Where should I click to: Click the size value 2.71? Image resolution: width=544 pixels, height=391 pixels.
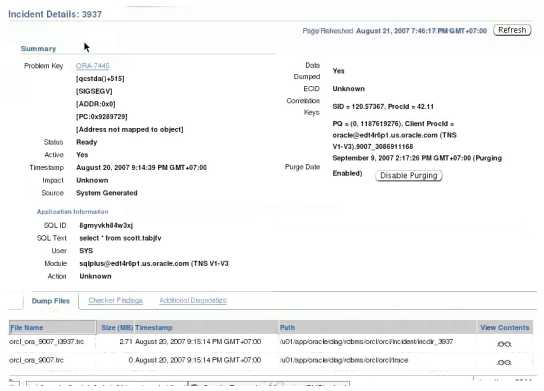126,342
